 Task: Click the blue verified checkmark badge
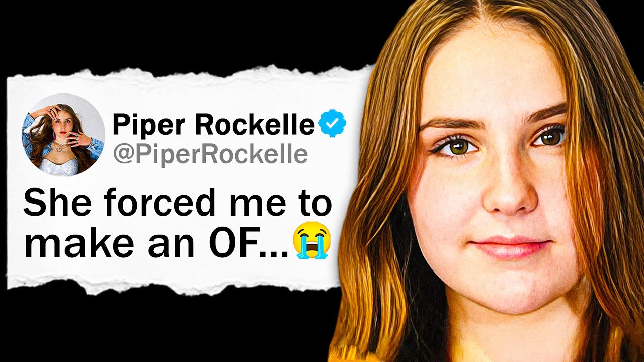point(333,124)
